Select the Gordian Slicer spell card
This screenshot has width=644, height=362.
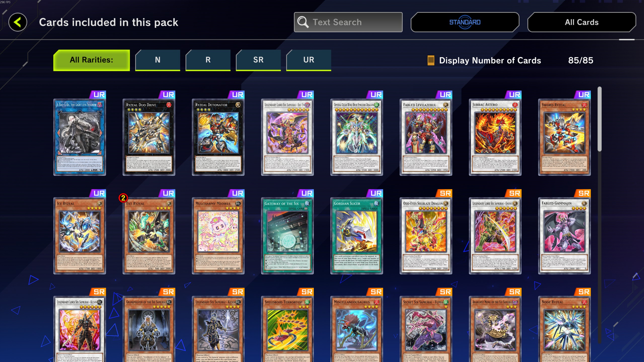(357, 236)
